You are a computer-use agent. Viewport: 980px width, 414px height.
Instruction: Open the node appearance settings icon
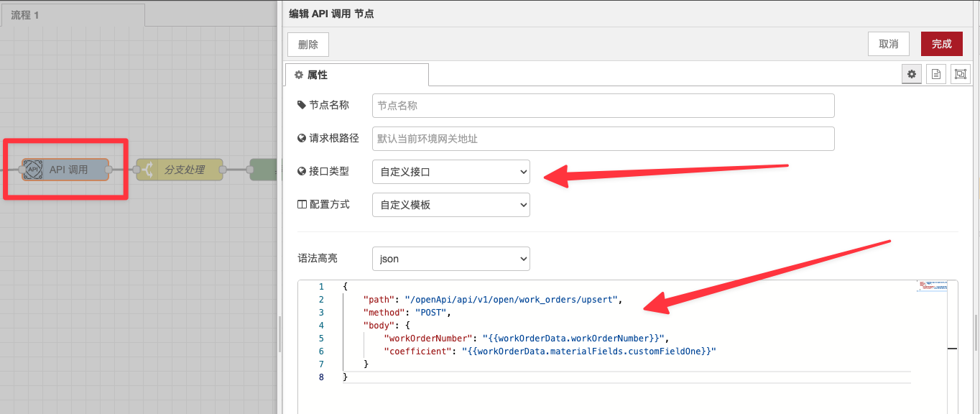(960, 74)
